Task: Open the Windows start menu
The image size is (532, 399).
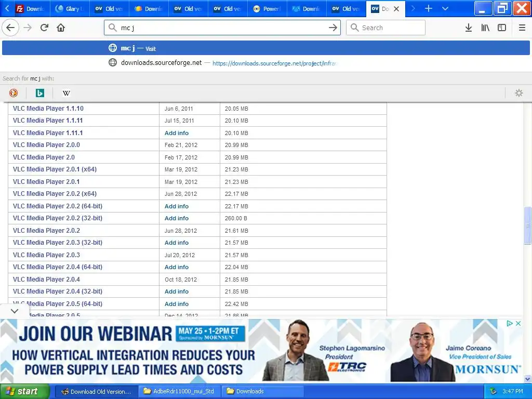Action: (x=25, y=391)
